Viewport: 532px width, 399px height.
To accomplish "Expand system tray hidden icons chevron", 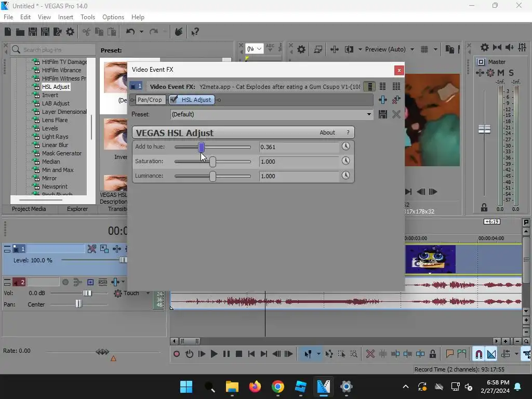I will point(405,387).
